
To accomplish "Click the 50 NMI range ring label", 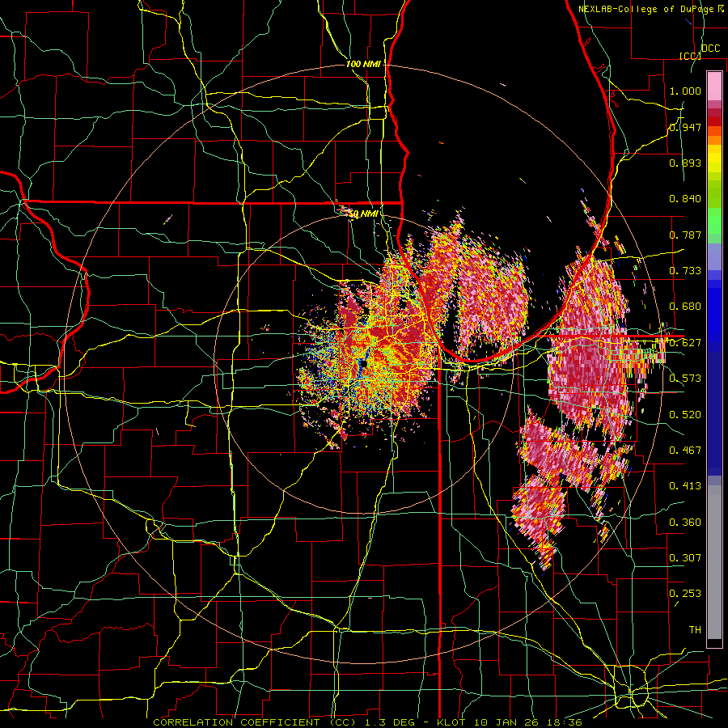I will (x=362, y=214).
